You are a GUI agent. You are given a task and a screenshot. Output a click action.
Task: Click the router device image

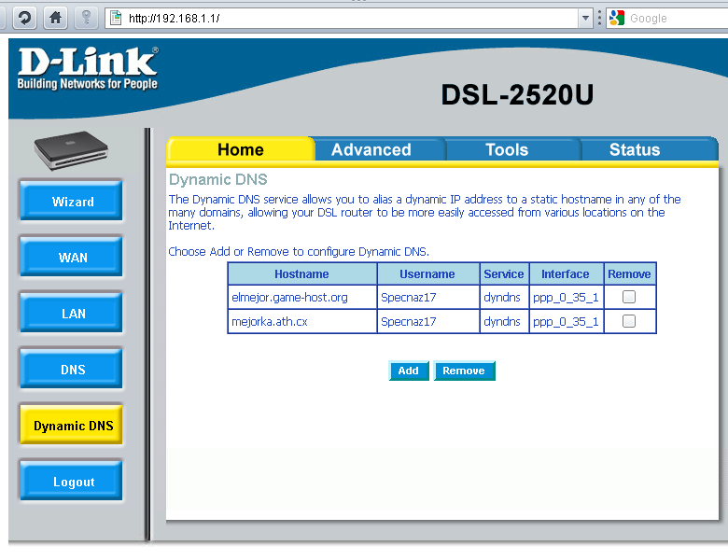(x=72, y=150)
